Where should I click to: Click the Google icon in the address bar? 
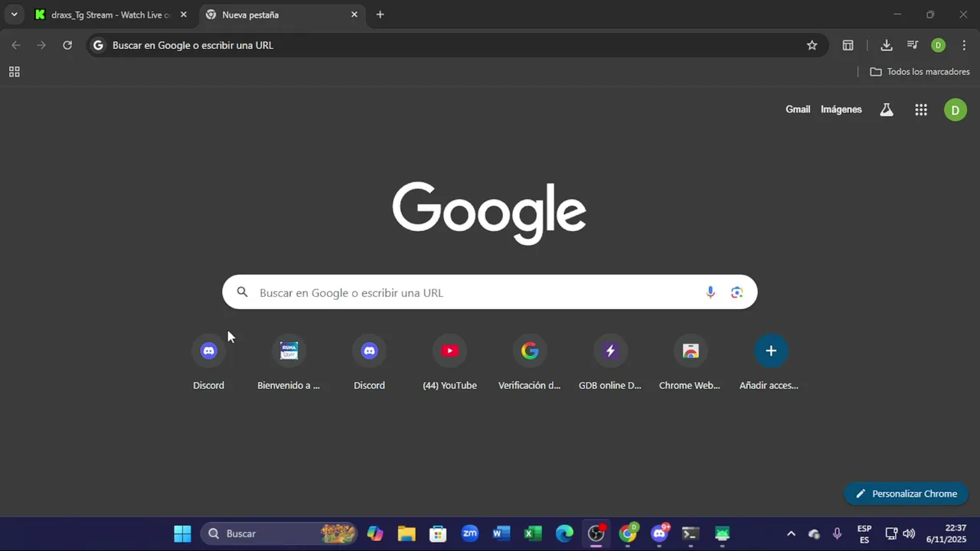click(x=98, y=45)
